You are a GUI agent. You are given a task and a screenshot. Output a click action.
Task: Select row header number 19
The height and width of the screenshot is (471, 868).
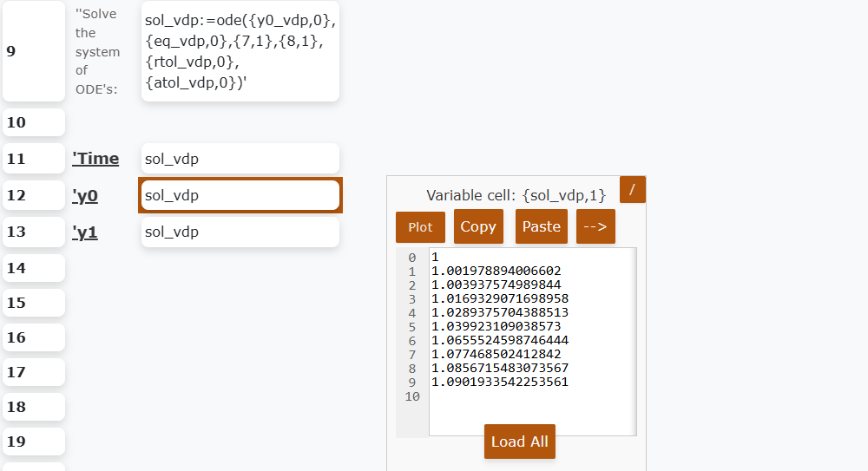point(34,442)
